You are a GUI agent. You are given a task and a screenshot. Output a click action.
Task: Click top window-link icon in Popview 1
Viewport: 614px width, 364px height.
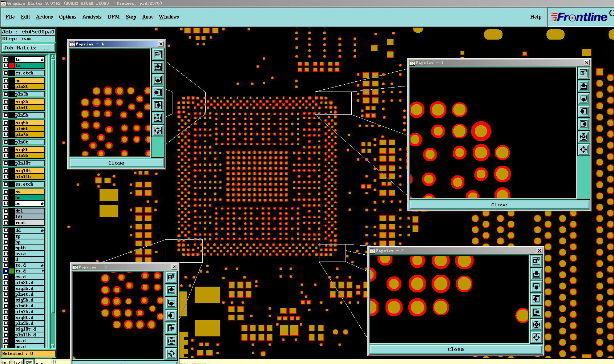(583, 73)
